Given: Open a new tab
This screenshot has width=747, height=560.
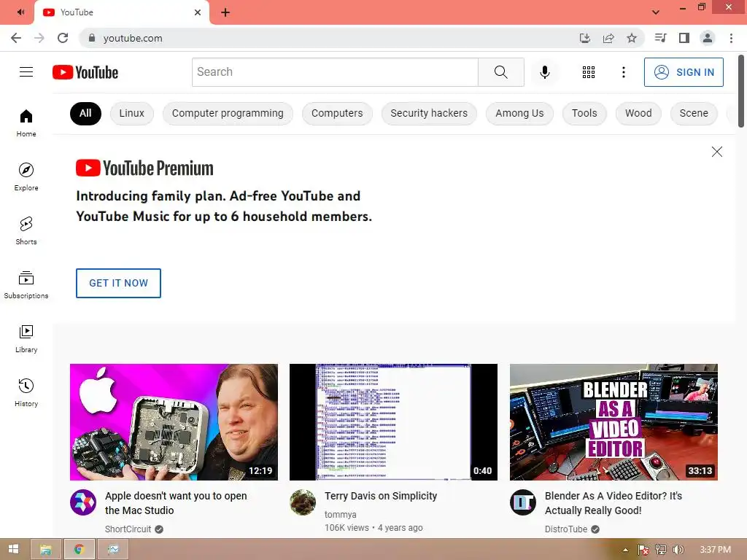Looking at the screenshot, I should [225, 12].
